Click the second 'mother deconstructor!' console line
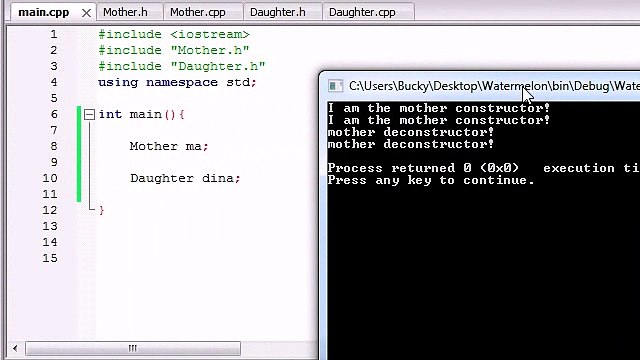 pyautogui.click(x=411, y=144)
